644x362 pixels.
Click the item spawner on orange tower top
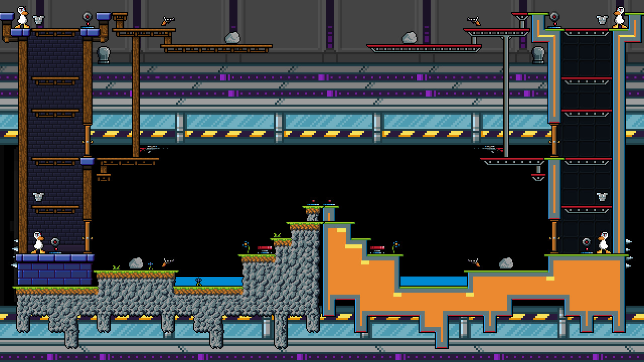[554, 20]
